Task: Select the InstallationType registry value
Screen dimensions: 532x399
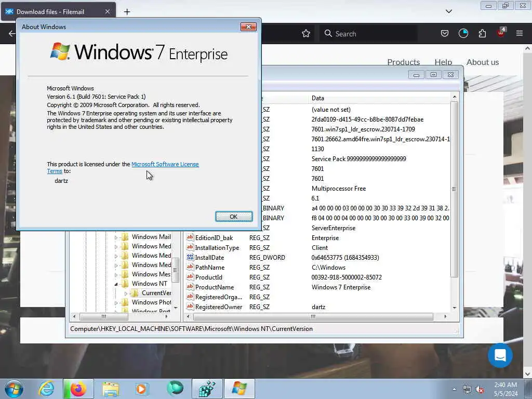Action: point(217,248)
